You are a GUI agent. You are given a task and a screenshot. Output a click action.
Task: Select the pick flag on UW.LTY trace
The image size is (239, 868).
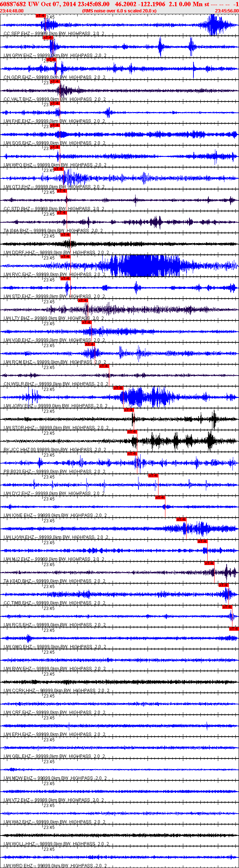[x=83, y=300]
